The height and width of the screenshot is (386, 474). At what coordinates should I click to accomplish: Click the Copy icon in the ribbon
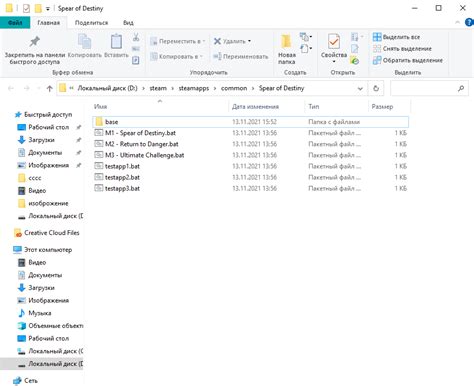point(85,42)
